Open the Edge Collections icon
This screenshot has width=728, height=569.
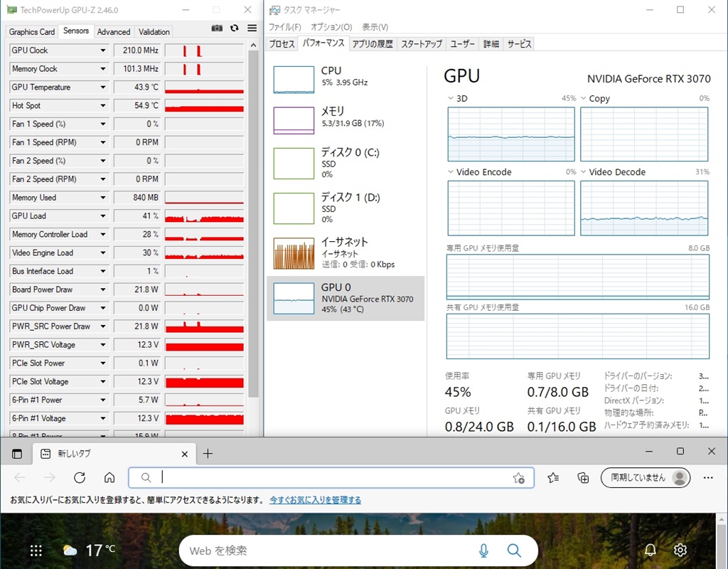(583, 477)
